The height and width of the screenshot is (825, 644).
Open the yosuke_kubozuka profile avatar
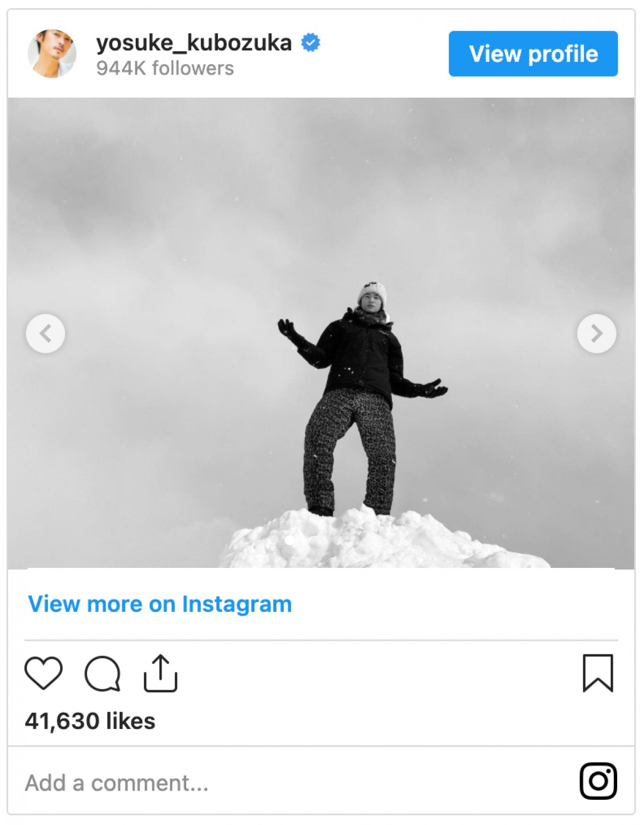(x=52, y=54)
